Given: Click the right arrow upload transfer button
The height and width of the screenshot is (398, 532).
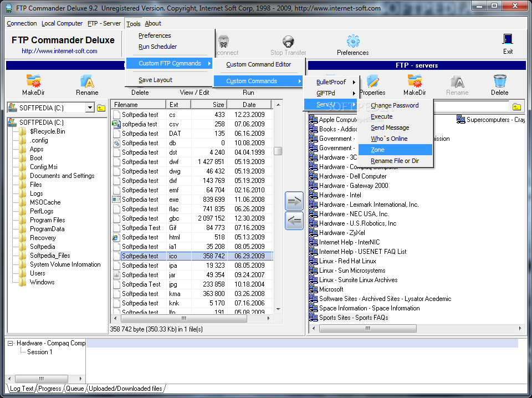Looking at the screenshot, I should (294, 201).
